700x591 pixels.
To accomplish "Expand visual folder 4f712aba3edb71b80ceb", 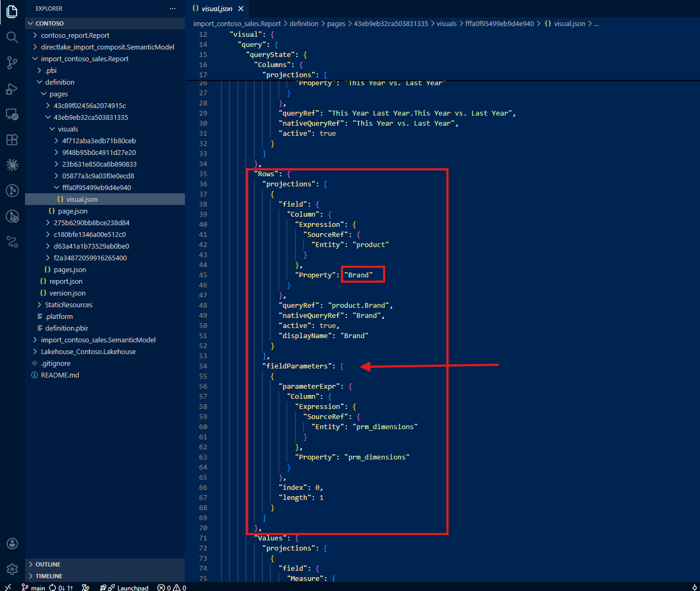I will click(x=105, y=141).
